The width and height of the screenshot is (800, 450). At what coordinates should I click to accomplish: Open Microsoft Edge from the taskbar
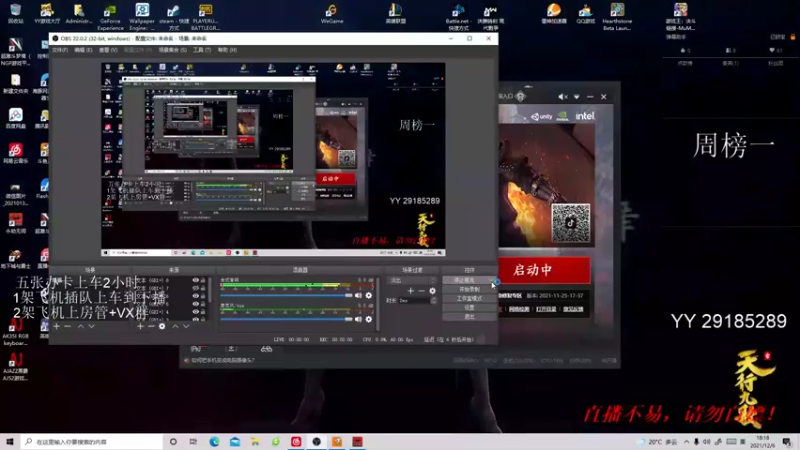click(x=214, y=442)
